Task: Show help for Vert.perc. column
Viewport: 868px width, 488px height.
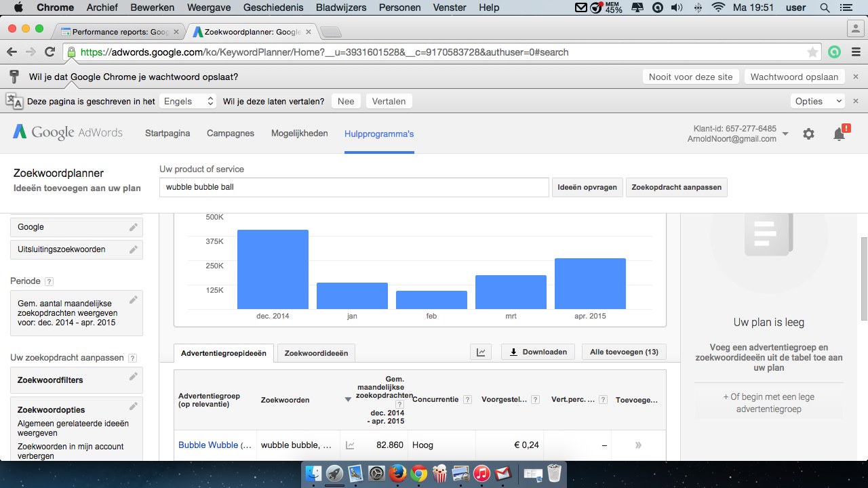Action: coord(603,400)
